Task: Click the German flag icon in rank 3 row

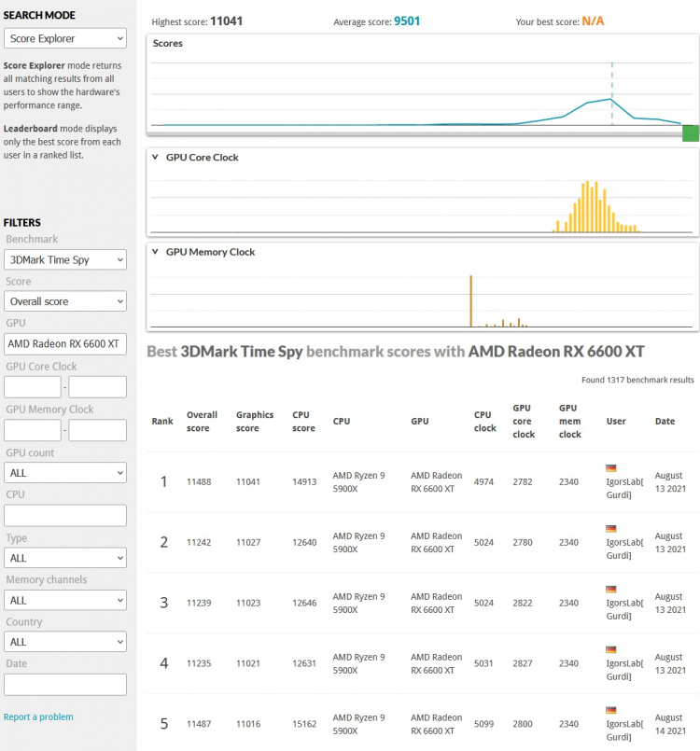Action: pyautogui.click(x=611, y=589)
